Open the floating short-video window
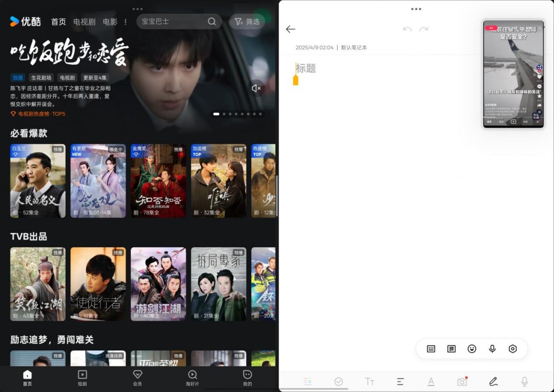Image resolution: width=554 pixels, height=392 pixels. pos(513,74)
